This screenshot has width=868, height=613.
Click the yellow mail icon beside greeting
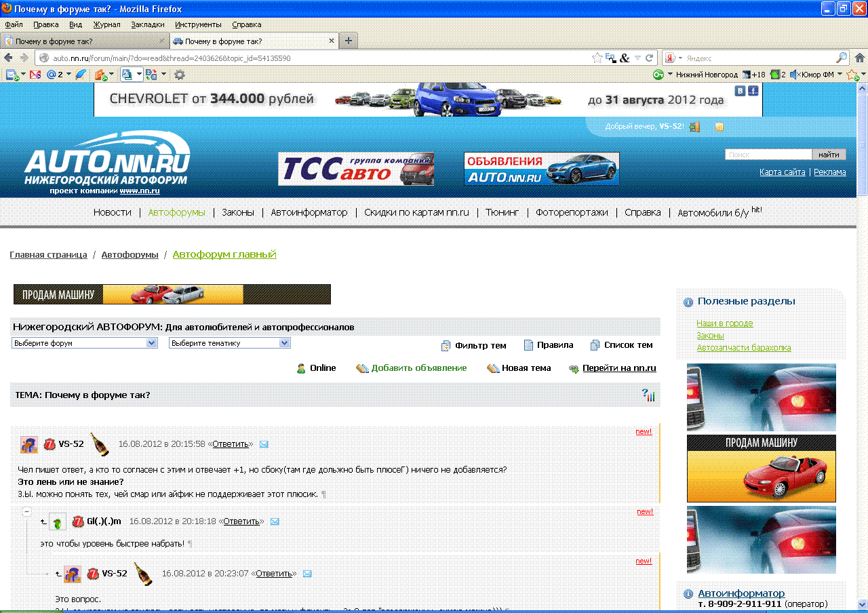point(719,127)
